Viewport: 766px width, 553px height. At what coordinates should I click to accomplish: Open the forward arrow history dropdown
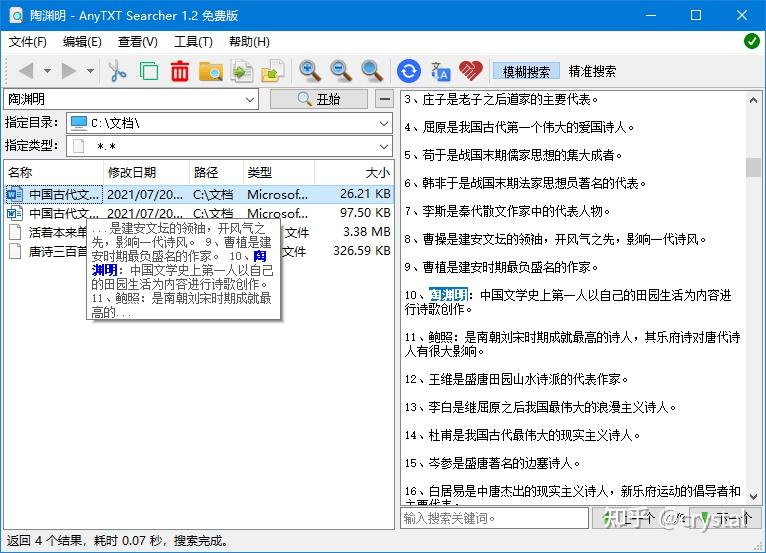pyautogui.click(x=90, y=71)
